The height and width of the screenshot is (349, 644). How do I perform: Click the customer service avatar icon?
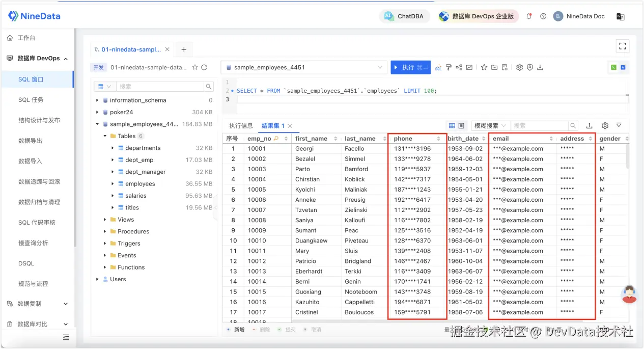point(630,294)
